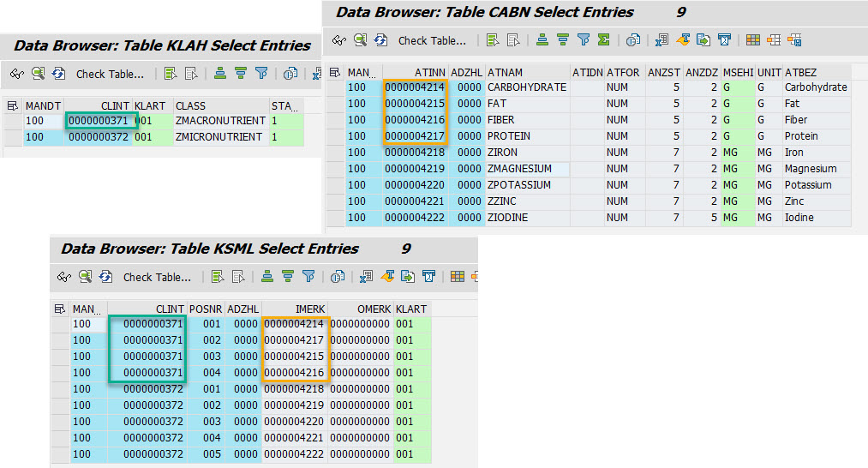Open Details magnifier icon in CABN toolbar

point(361,40)
